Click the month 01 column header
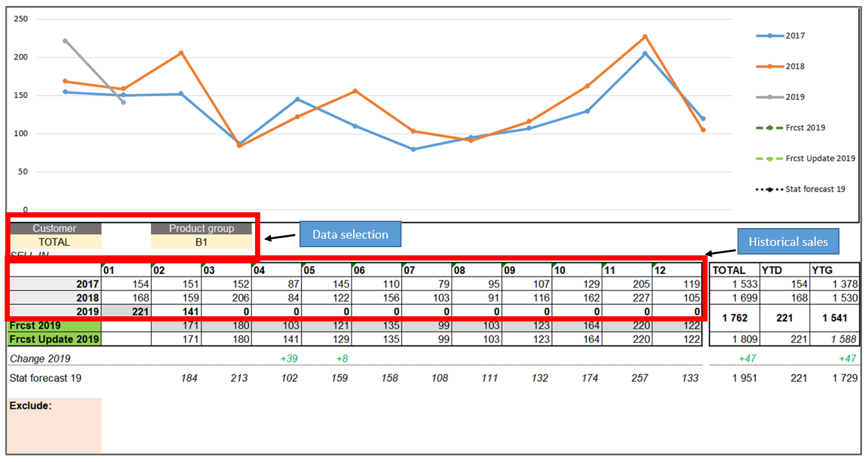 click(126, 270)
